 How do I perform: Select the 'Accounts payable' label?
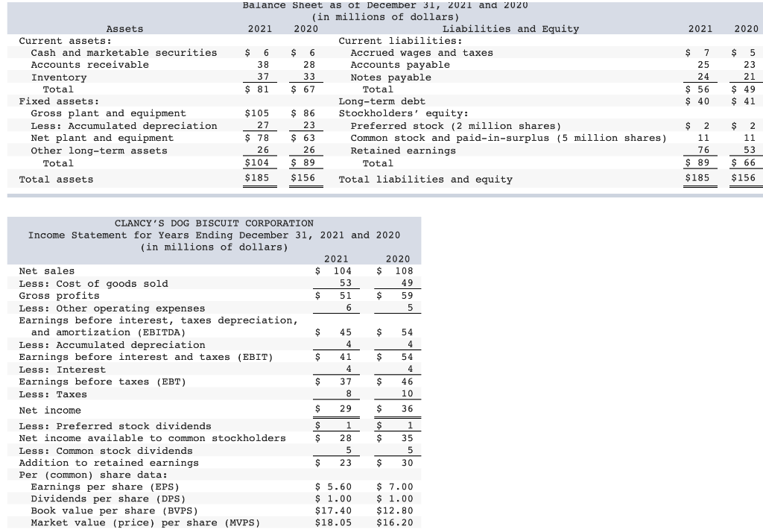(400, 65)
